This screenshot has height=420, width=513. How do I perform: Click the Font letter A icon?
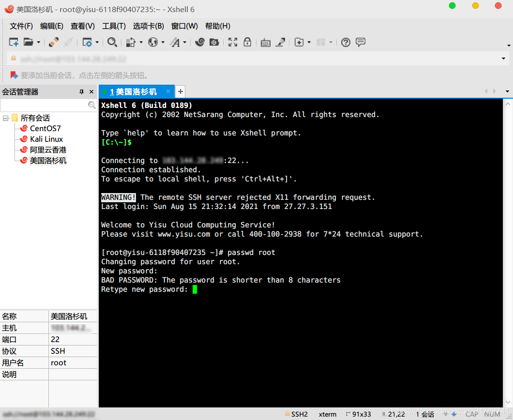tap(175, 42)
